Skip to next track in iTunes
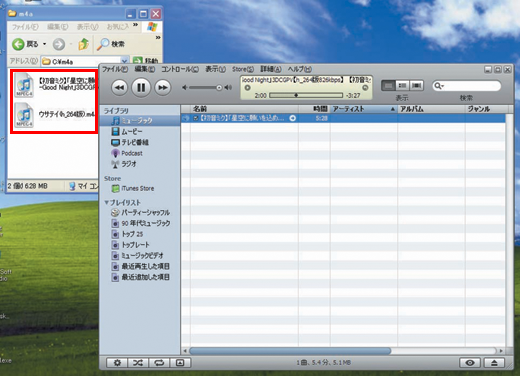 click(163, 88)
